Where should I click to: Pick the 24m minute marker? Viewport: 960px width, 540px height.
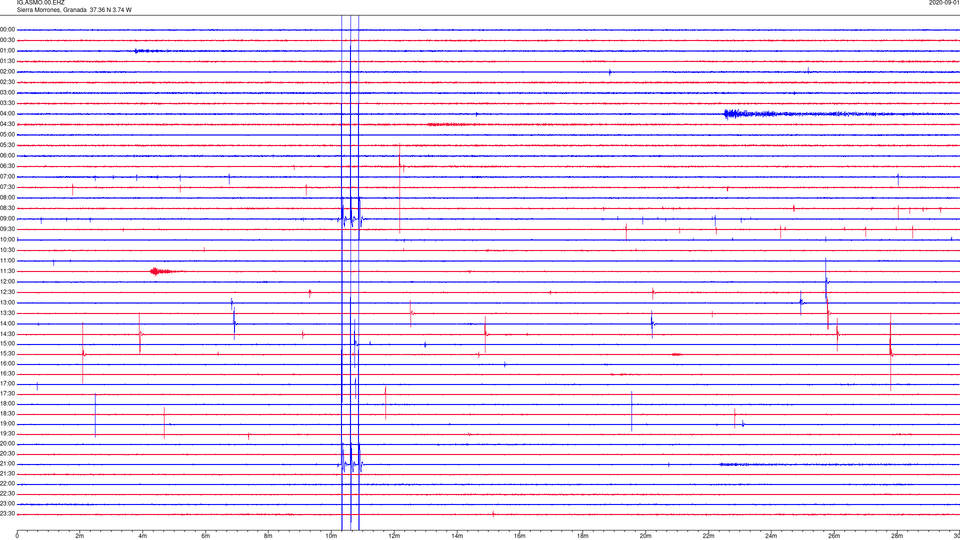click(x=771, y=536)
